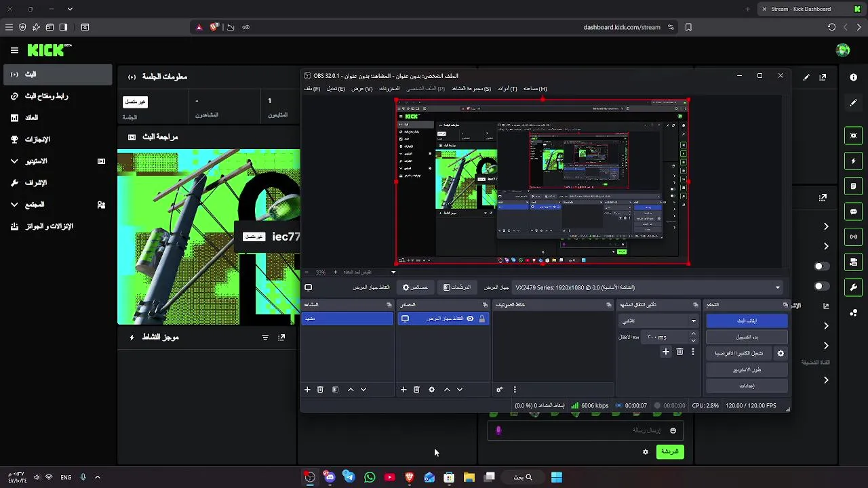Click the pencil edit icon in Kick's right sidebar
This screenshot has height=488, width=868.
[x=853, y=103]
